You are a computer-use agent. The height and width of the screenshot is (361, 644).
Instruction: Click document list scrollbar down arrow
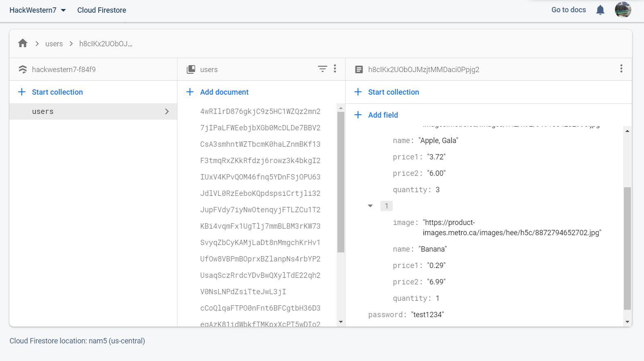click(x=341, y=322)
